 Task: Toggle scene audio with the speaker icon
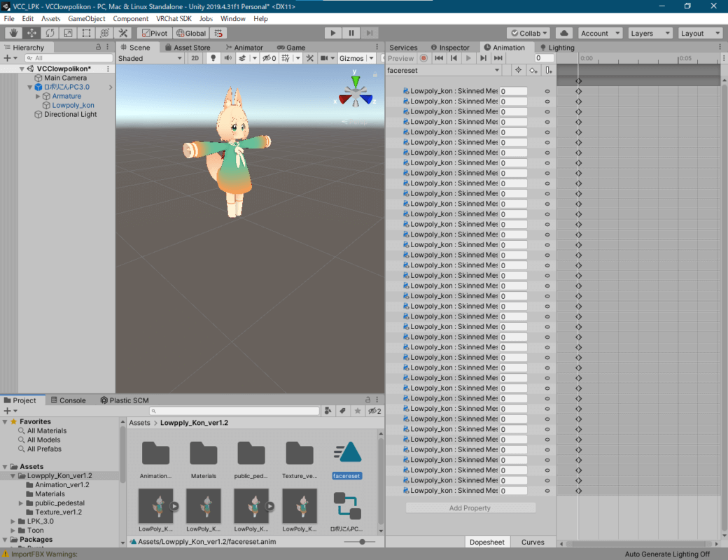[x=227, y=59]
